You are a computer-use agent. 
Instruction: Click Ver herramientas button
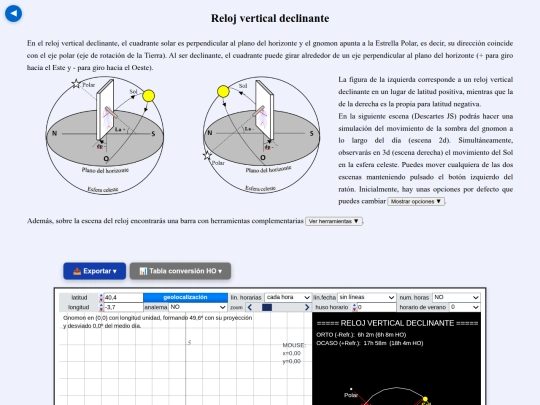334,221
